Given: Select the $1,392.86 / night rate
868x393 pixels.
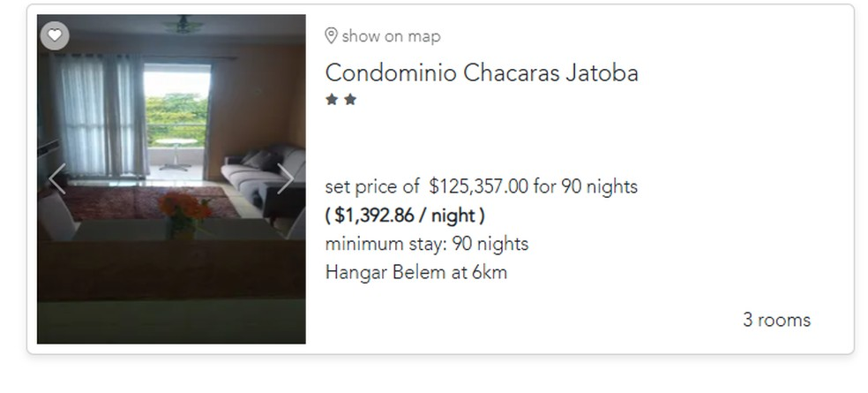Looking at the screenshot, I should tap(405, 215).
